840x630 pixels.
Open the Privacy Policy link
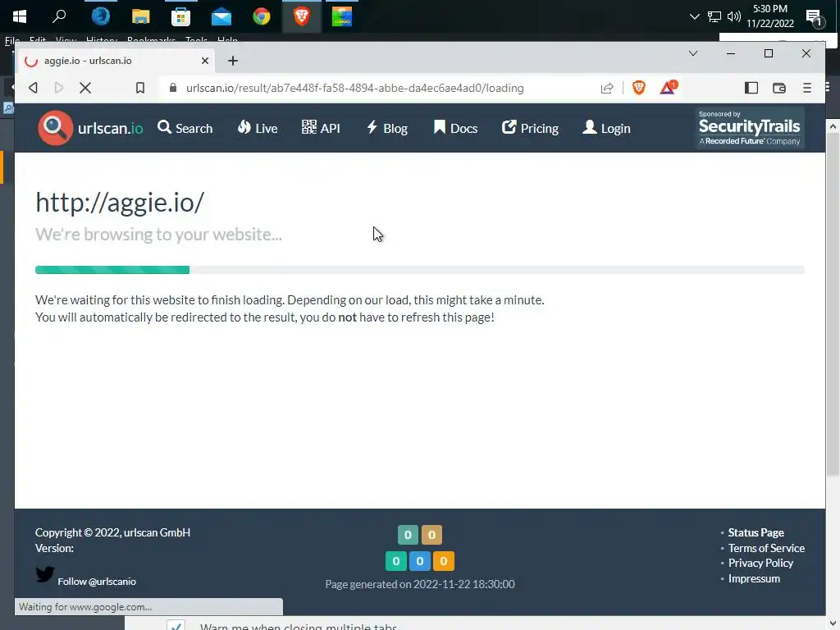pyautogui.click(x=760, y=563)
